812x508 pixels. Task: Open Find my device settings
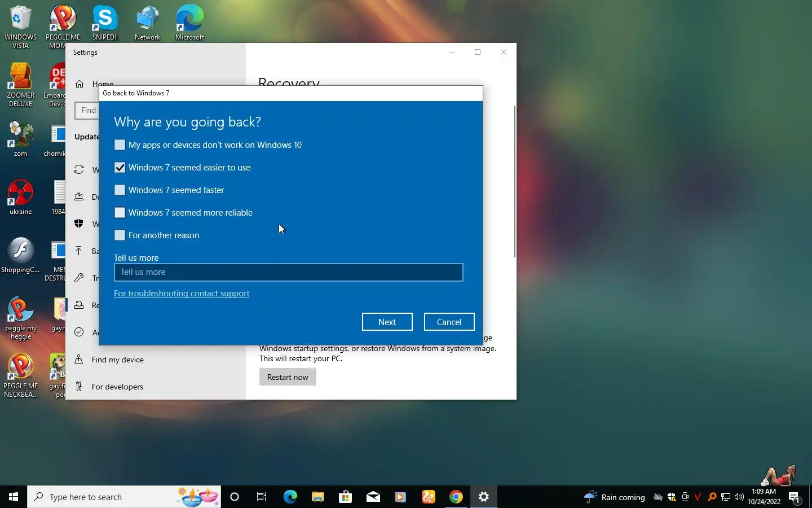(x=117, y=360)
